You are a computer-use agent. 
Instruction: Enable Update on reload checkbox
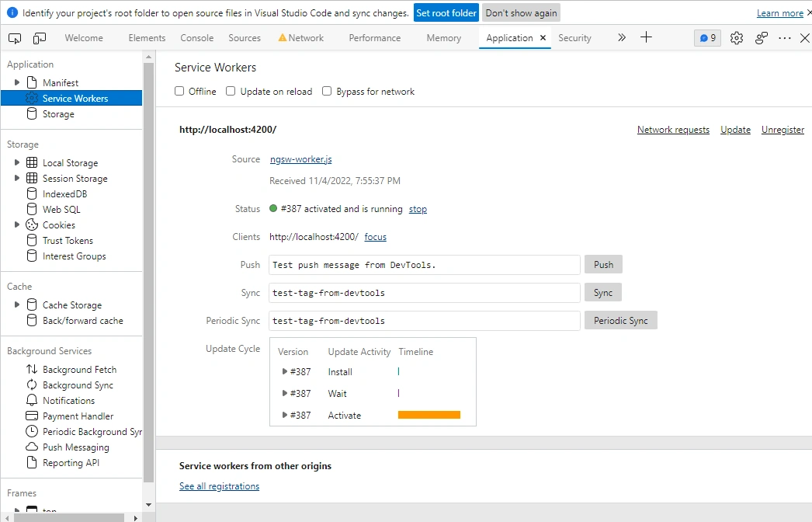231,91
